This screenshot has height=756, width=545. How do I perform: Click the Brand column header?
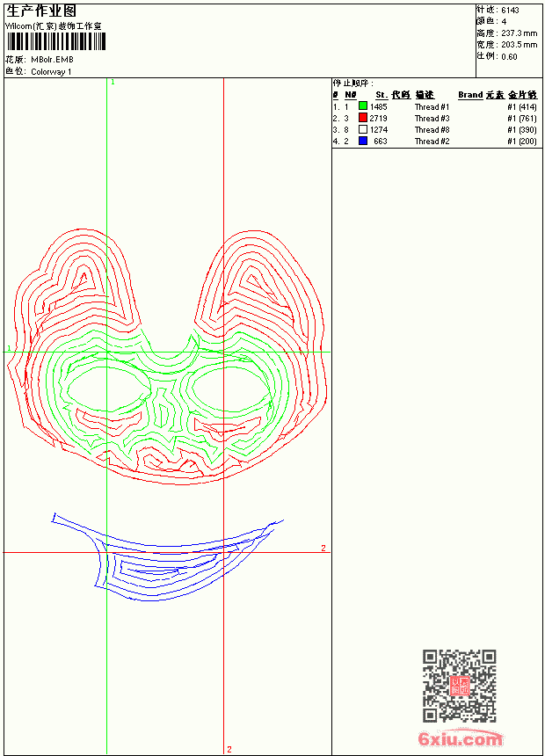point(470,95)
